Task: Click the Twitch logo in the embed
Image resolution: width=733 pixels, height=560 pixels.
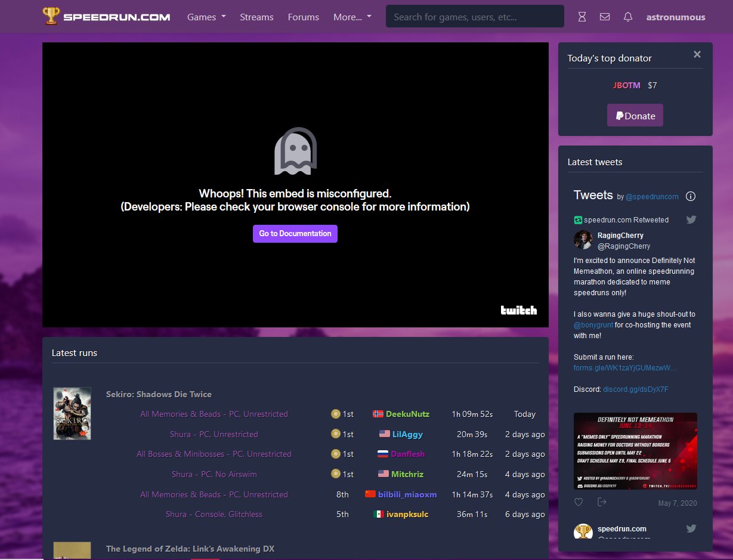Action: click(x=519, y=310)
